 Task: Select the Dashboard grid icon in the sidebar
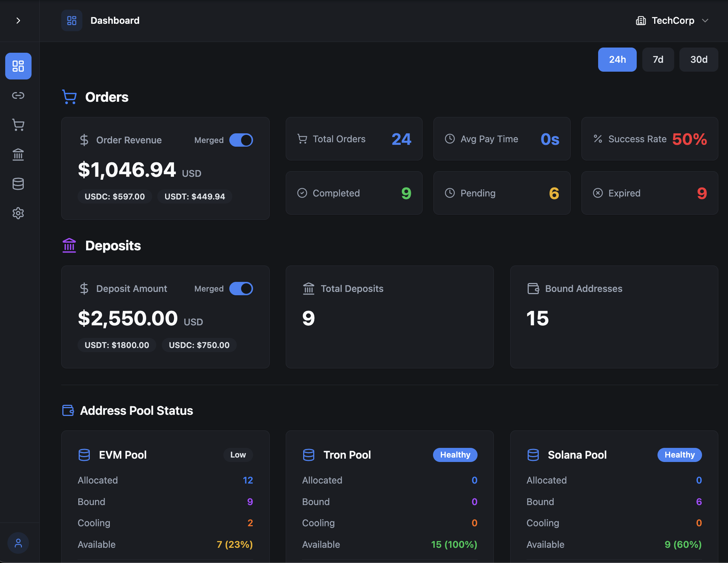coord(17,66)
